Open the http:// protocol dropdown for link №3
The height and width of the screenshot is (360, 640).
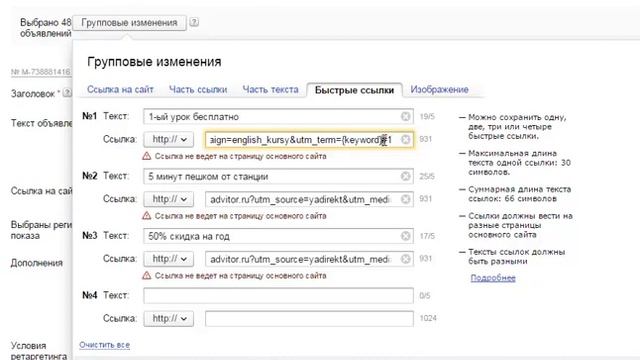click(169, 259)
